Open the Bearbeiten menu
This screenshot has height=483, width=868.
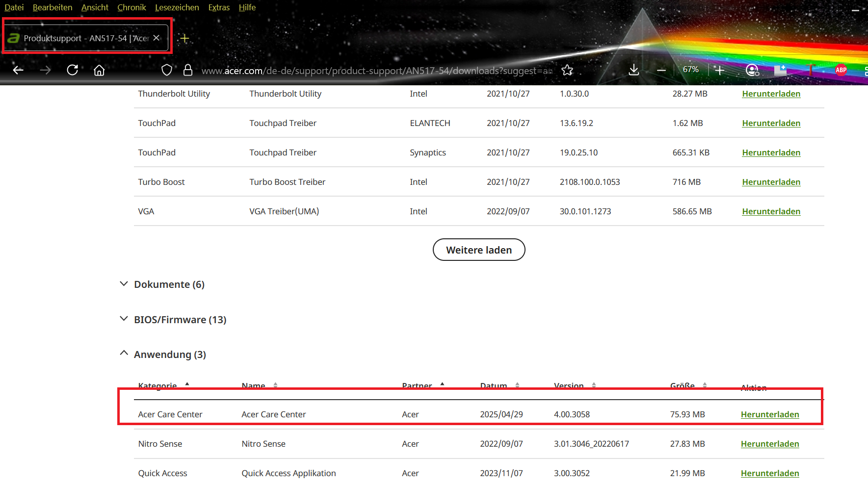pyautogui.click(x=53, y=7)
